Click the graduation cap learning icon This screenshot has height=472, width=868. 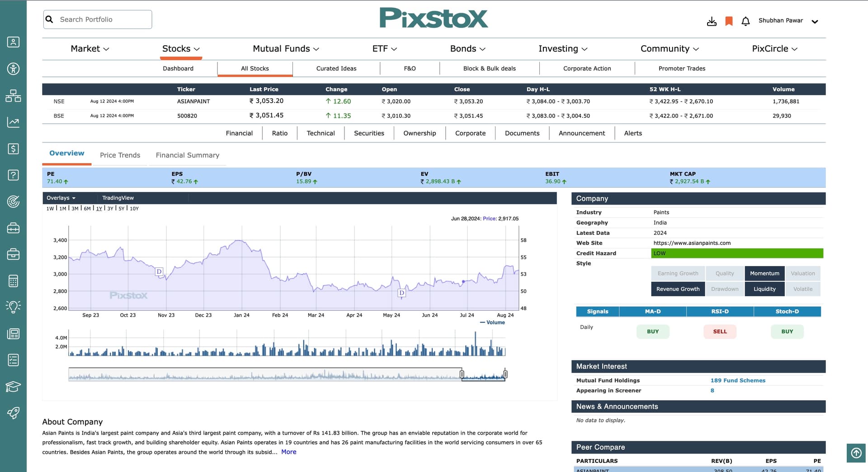[x=13, y=387]
